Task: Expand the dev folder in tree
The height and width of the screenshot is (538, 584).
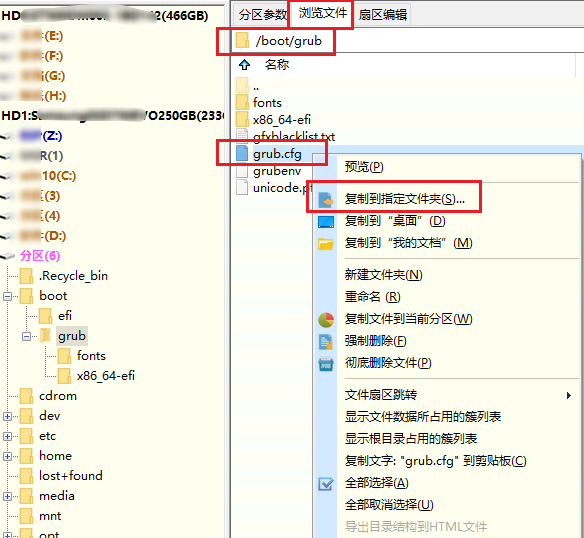Action: (x=7, y=416)
